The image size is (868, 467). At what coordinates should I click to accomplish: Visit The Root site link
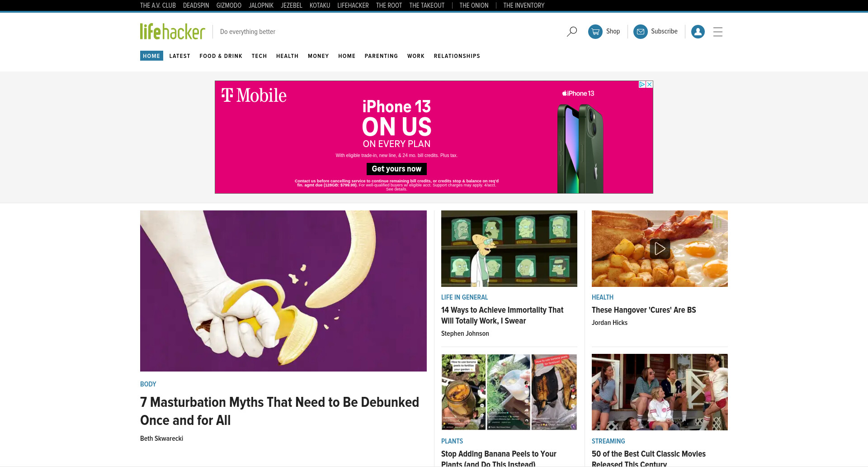coord(389,5)
